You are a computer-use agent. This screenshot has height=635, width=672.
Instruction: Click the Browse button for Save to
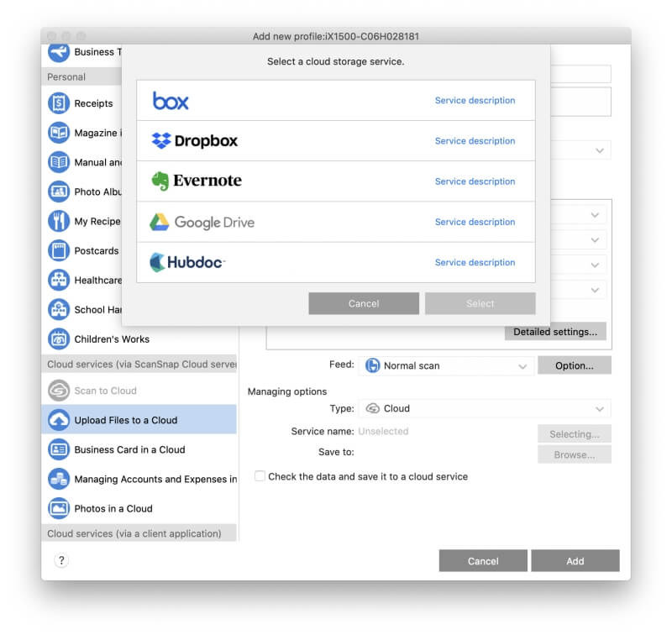click(x=575, y=454)
